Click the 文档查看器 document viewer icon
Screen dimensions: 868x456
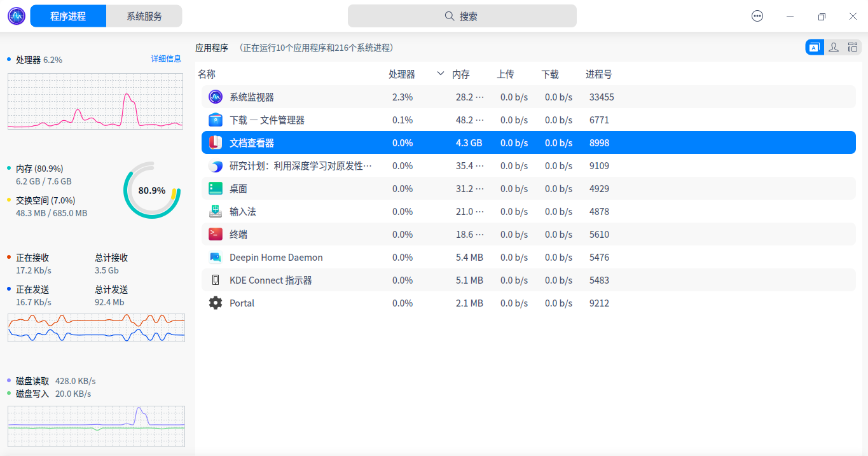(x=215, y=143)
